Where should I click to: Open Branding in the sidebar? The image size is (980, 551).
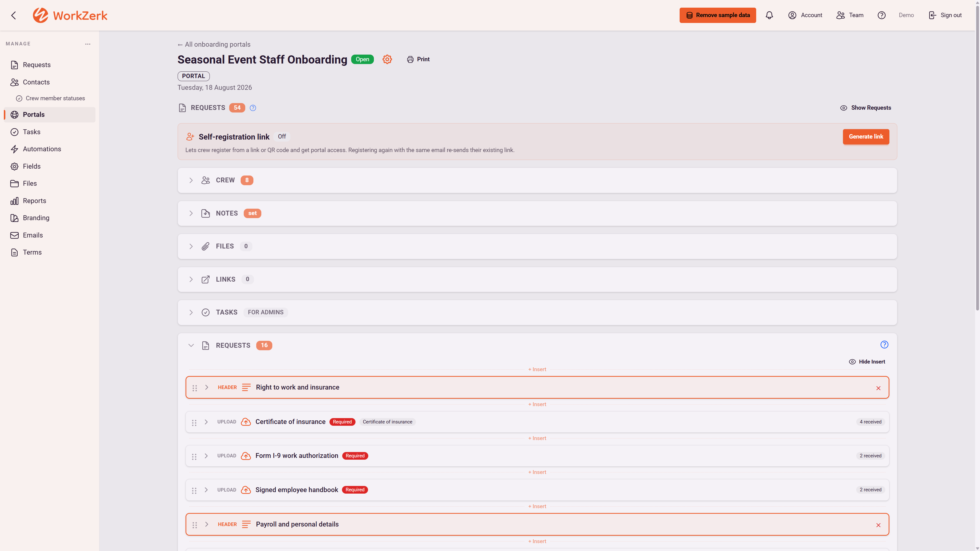click(50, 218)
